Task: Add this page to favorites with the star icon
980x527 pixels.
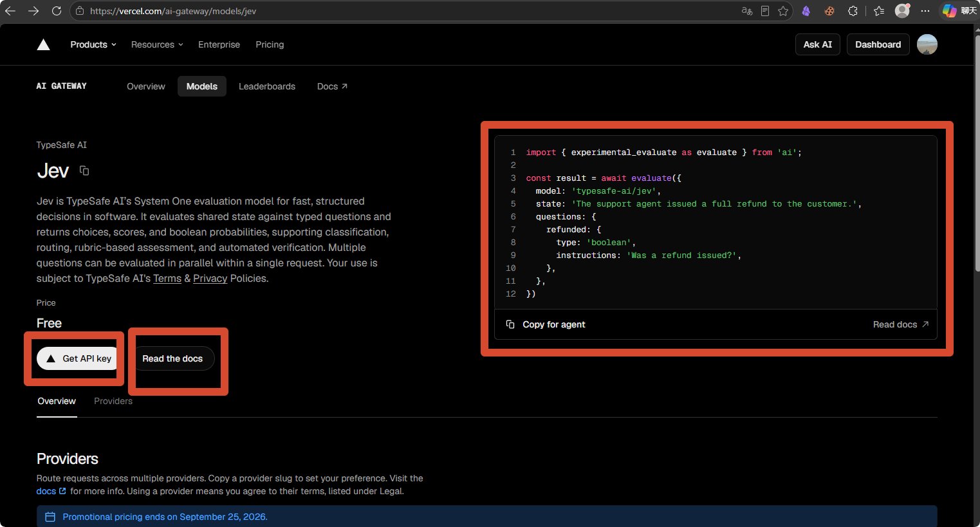Action: pos(783,11)
